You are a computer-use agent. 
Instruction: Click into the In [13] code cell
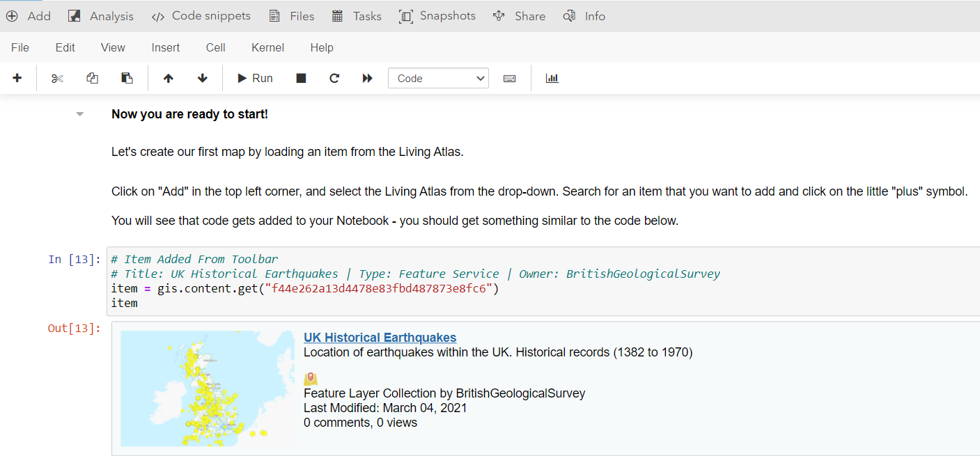tap(543, 281)
